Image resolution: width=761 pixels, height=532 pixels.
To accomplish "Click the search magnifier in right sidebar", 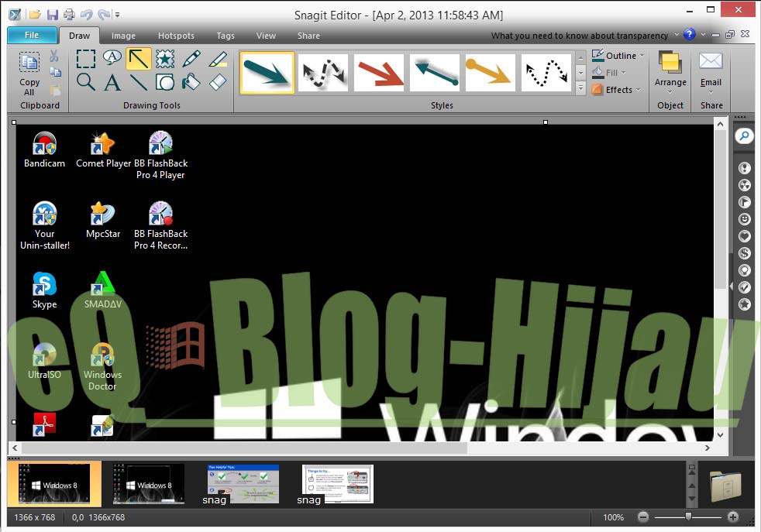I will point(744,136).
